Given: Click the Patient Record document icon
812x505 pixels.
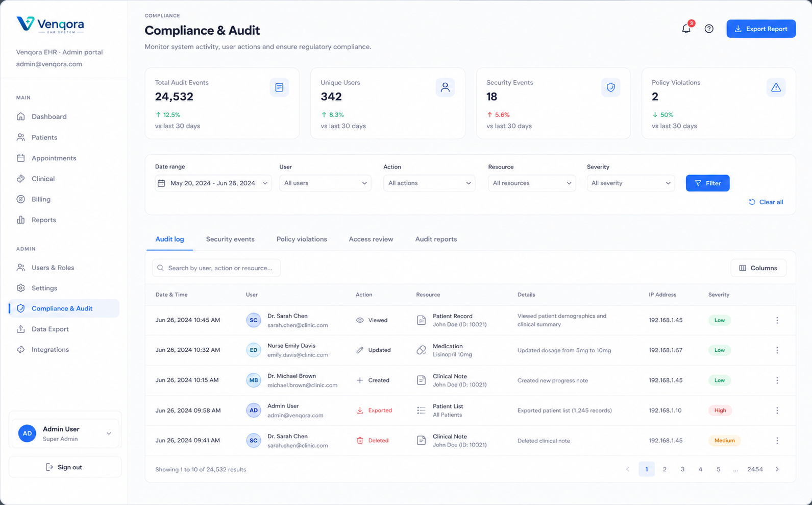Looking at the screenshot, I should point(421,320).
